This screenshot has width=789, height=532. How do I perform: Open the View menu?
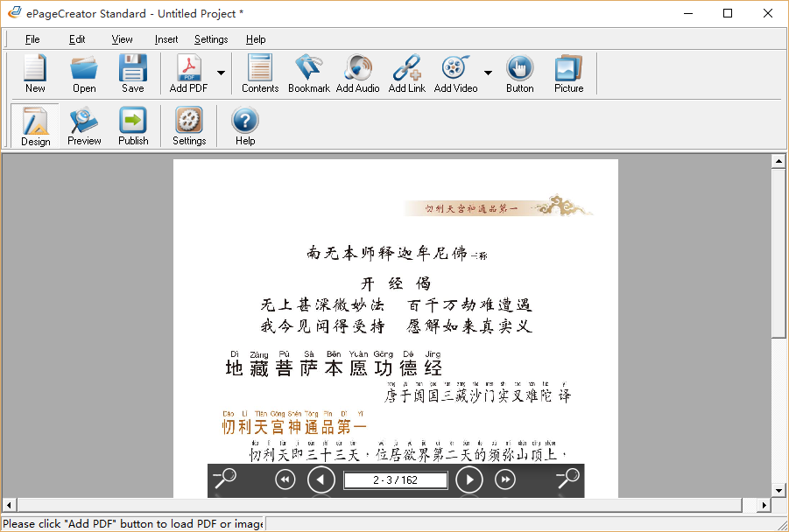point(122,39)
